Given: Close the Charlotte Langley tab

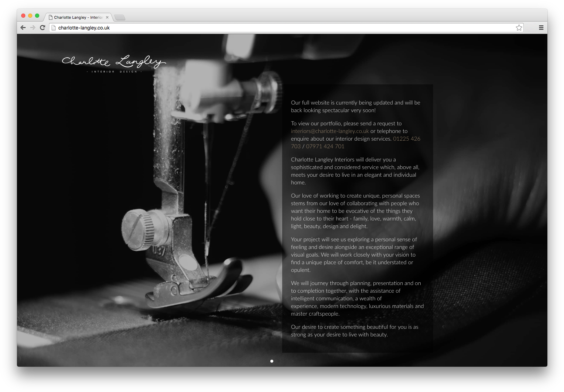Looking at the screenshot, I should point(107,17).
